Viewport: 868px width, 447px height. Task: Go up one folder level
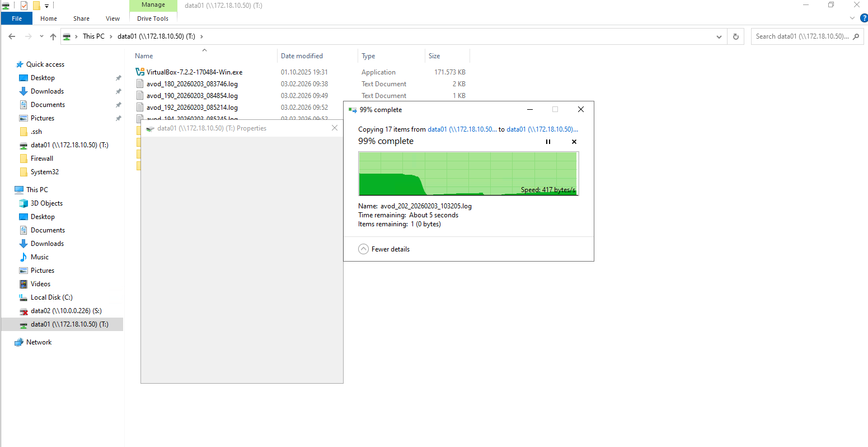pyautogui.click(x=53, y=36)
